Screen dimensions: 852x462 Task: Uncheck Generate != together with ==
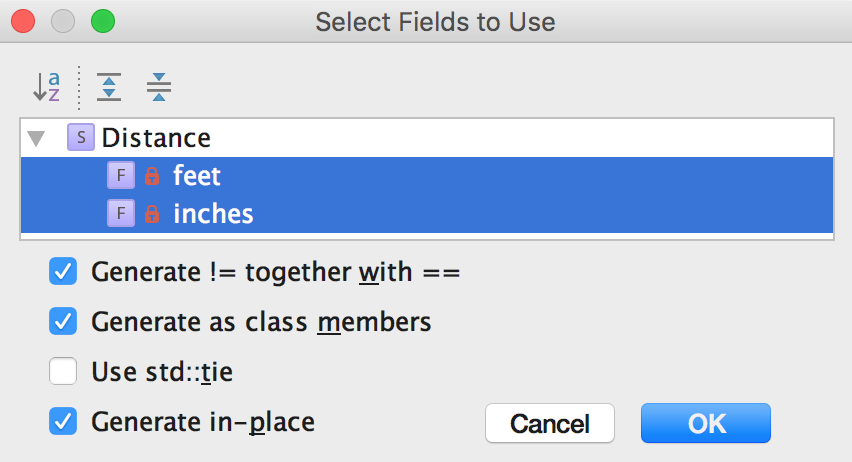63,271
